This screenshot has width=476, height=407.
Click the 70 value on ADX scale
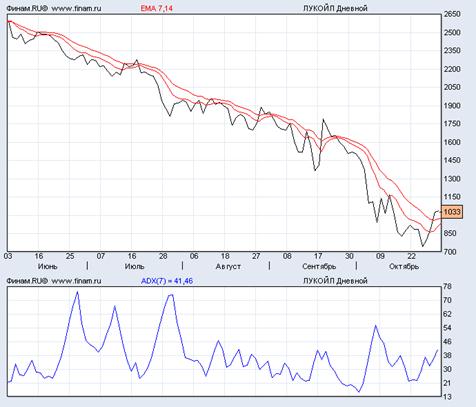(x=448, y=300)
